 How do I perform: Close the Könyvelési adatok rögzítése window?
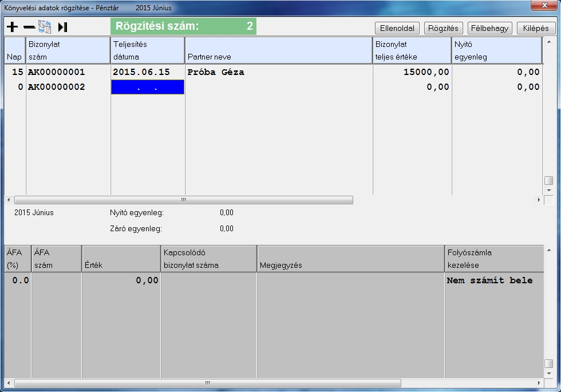coord(543,6)
